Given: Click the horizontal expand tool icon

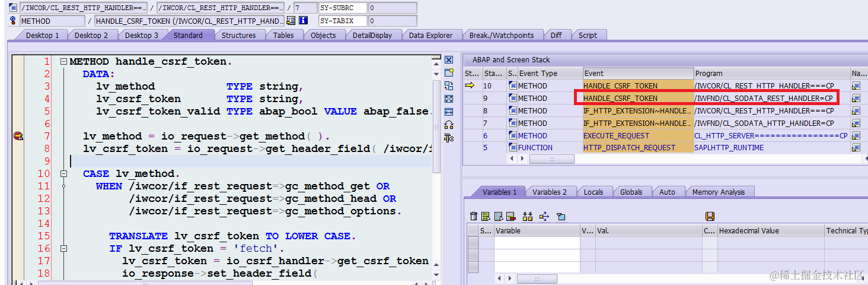Looking at the screenshot, I should (x=449, y=112).
